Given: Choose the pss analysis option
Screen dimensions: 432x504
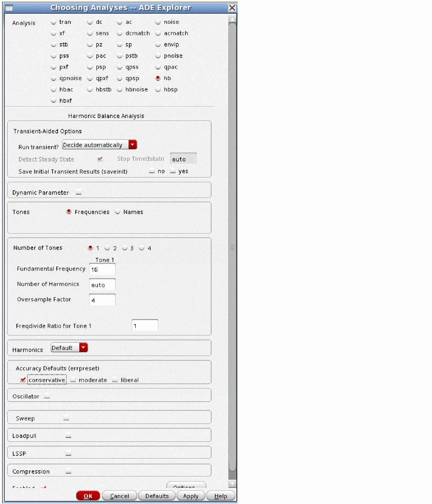Looking at the screenshot, I should point(54,56).
